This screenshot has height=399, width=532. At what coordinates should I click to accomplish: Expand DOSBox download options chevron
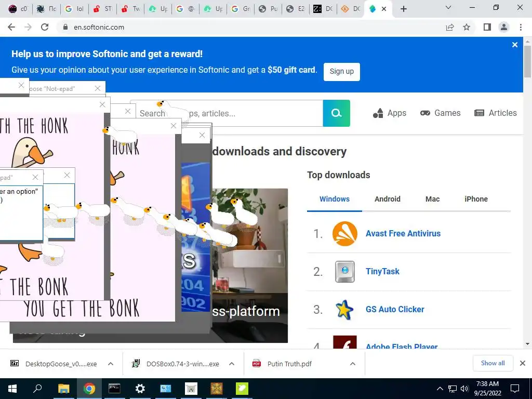232,364
